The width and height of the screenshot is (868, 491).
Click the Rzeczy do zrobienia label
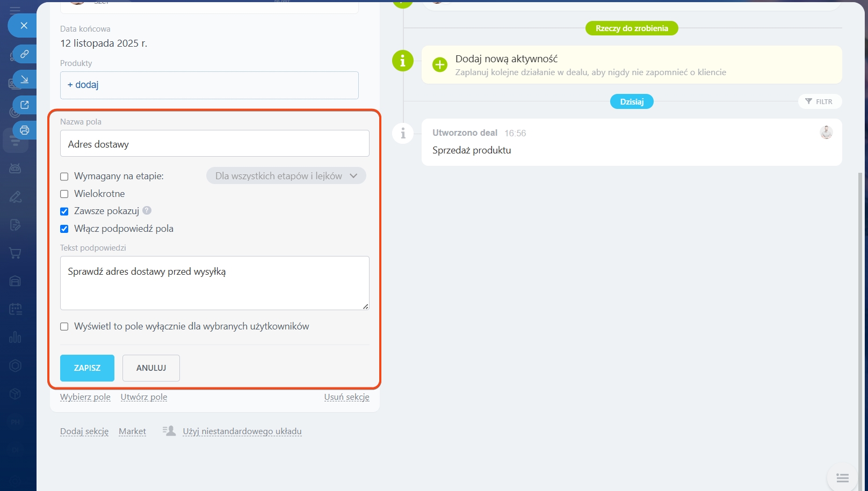pyautogui.click(x=632, y=28)
